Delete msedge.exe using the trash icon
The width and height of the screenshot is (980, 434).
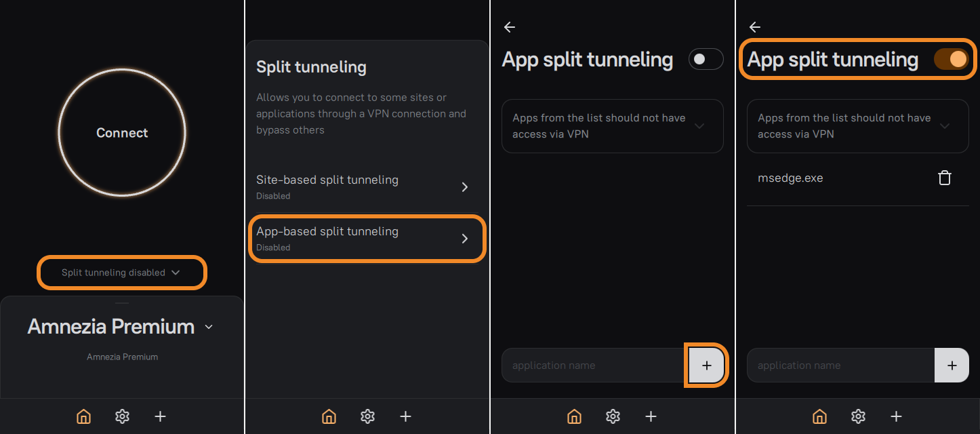click(x=944, y=178)
